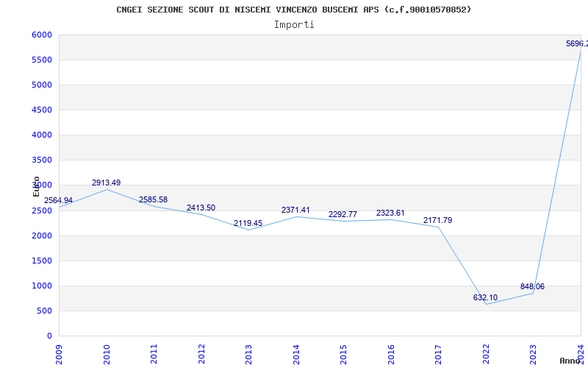Click the 2010 year axis label
Screen dimensions: 588x368
click(x=107, y=354)
